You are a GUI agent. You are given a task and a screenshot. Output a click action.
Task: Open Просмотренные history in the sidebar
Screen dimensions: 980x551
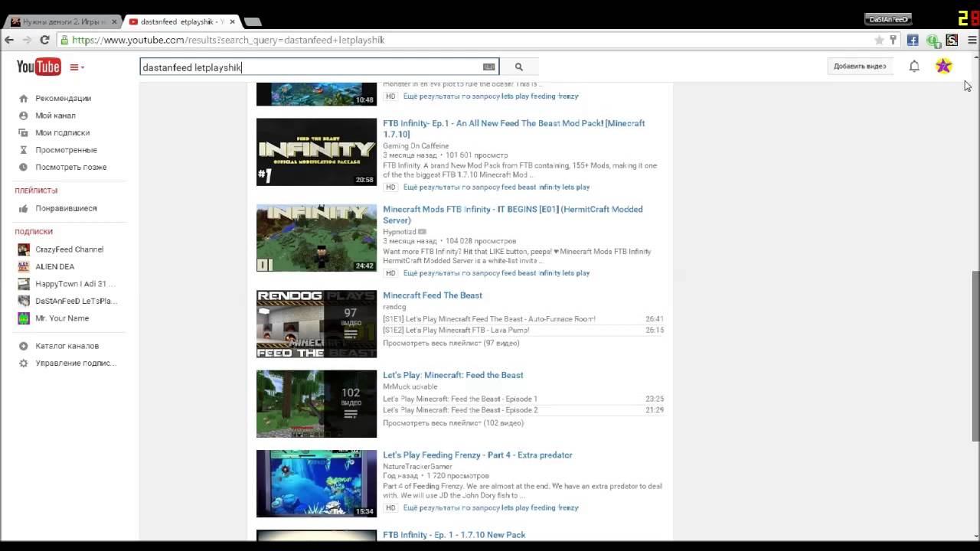[x=66, y=150]
